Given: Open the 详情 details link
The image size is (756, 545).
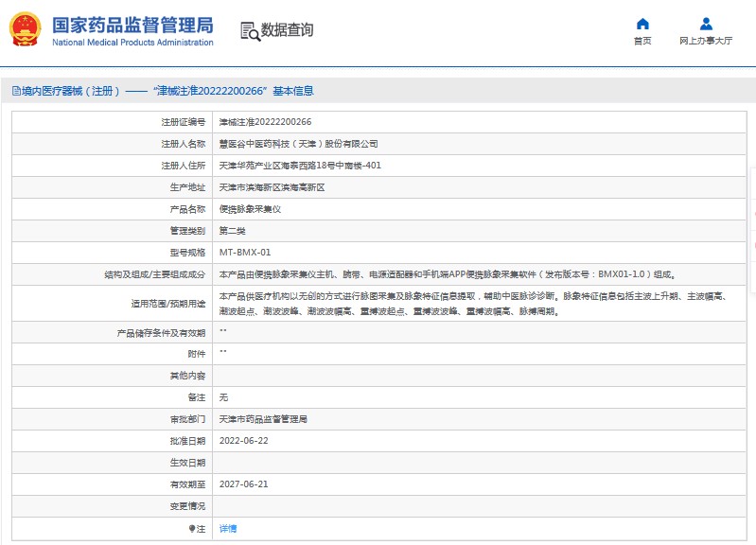Looking at the screenshot, I should point(228,529).
